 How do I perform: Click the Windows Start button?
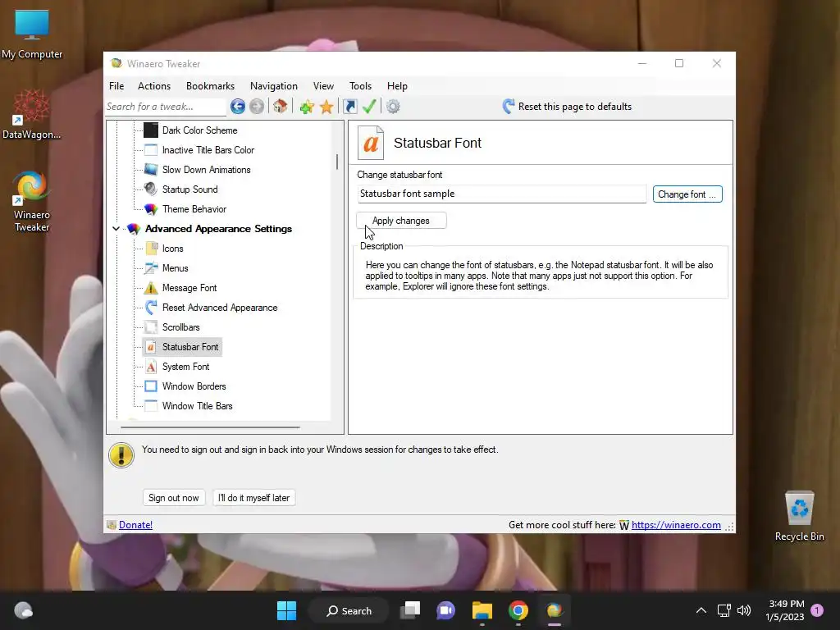(286, 610)
